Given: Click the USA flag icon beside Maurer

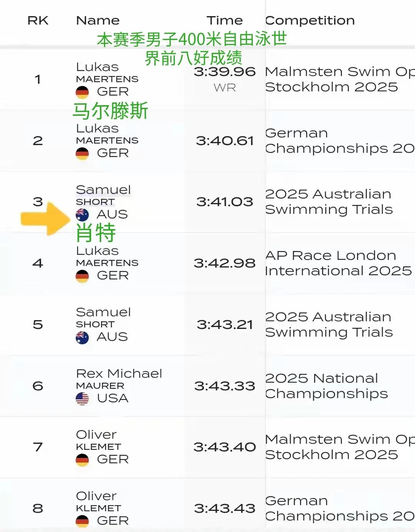Looking at the screenshot, I should pyautogui.click(x=82, y=398).
